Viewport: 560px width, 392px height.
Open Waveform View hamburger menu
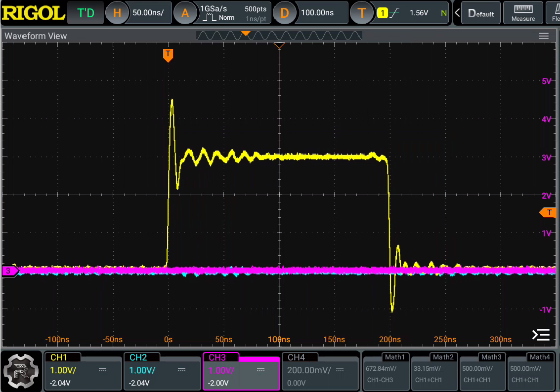[544, 36]
